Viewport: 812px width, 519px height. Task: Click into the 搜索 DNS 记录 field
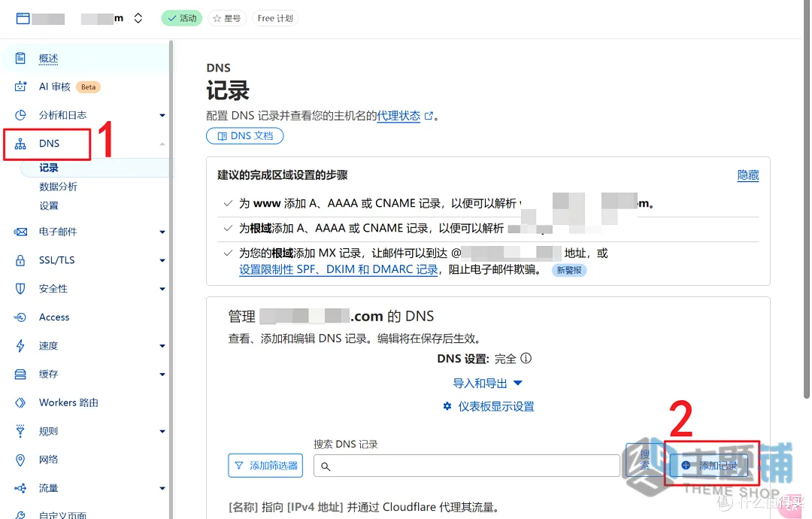tap(467, 466)
